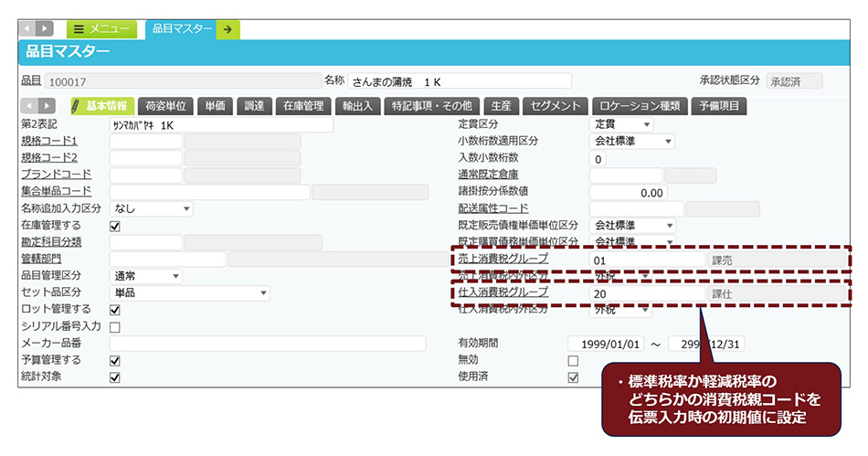Viewport: 868px width, 456px height.
Task: Enable the シリアル番号入力 checkbox
Action: pos(115,327)
